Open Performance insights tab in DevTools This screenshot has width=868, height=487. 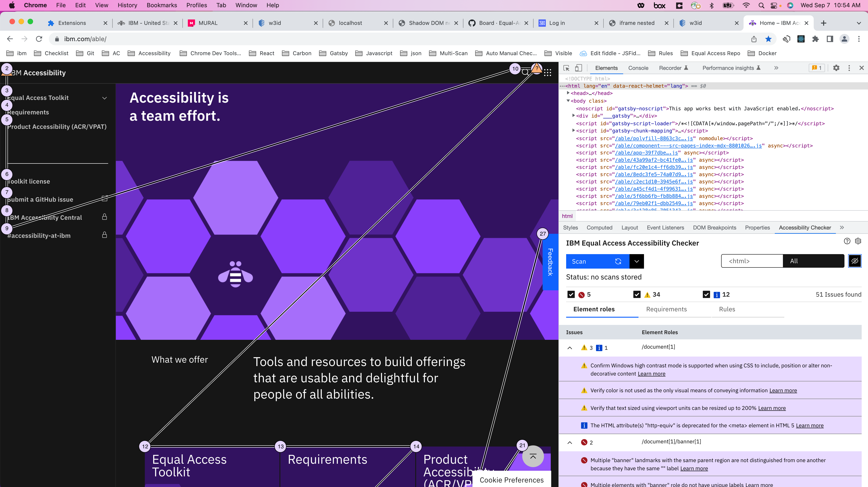pyautogui.click(x=731, y=68)
